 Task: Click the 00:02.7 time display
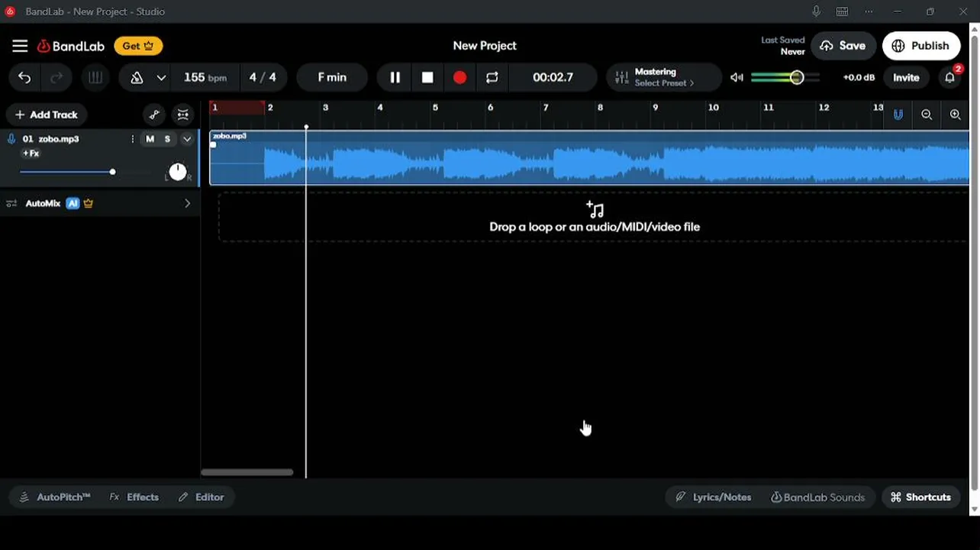click(553, 77)
